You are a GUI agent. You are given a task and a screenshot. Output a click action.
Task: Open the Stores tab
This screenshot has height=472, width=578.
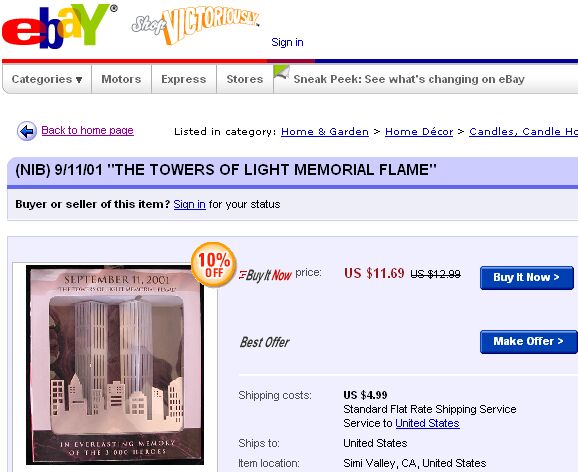(245, 79)
